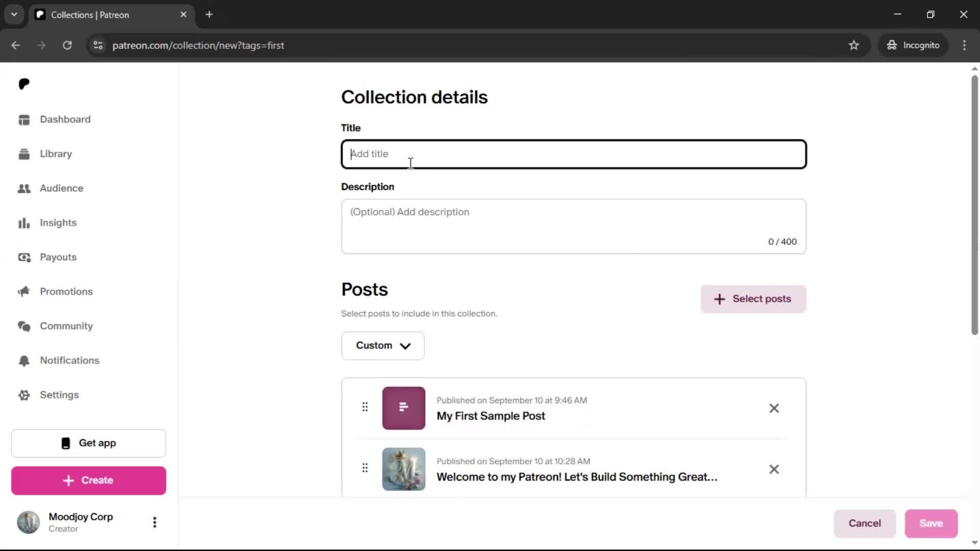Click the Select posts button
The width and height of the screenshot is (980, 551).
(x=753, y=299)
